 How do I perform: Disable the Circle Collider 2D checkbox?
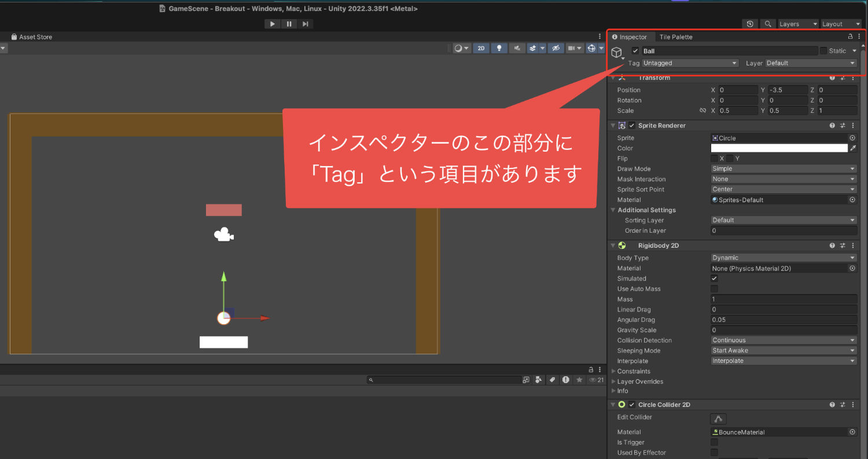pyautogui.click(x=632, y=405)
